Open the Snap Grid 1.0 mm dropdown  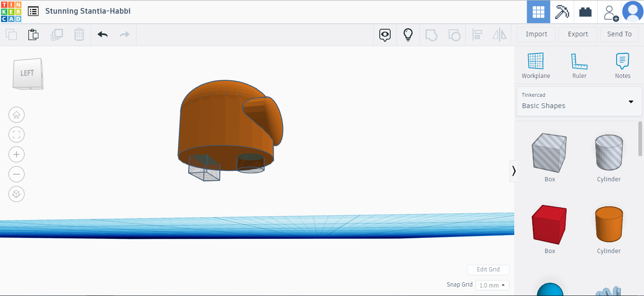(492, 285)
